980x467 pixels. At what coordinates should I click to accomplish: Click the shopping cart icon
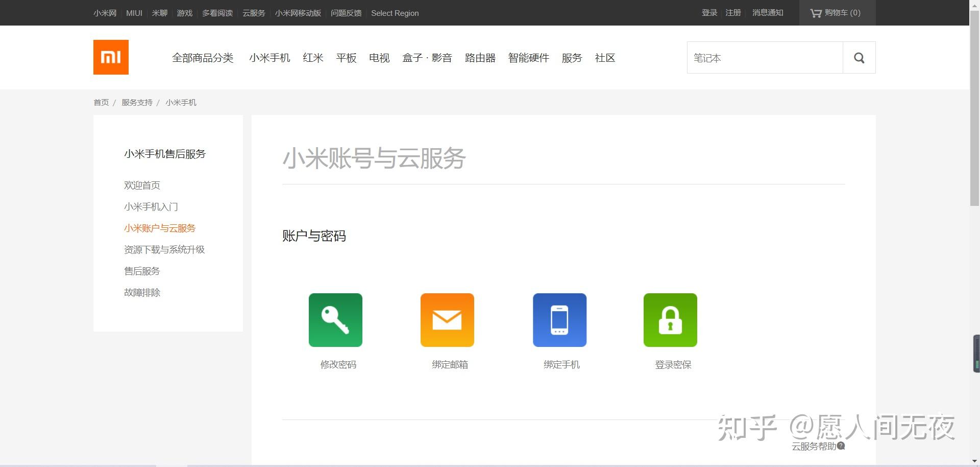click(816, 13)
